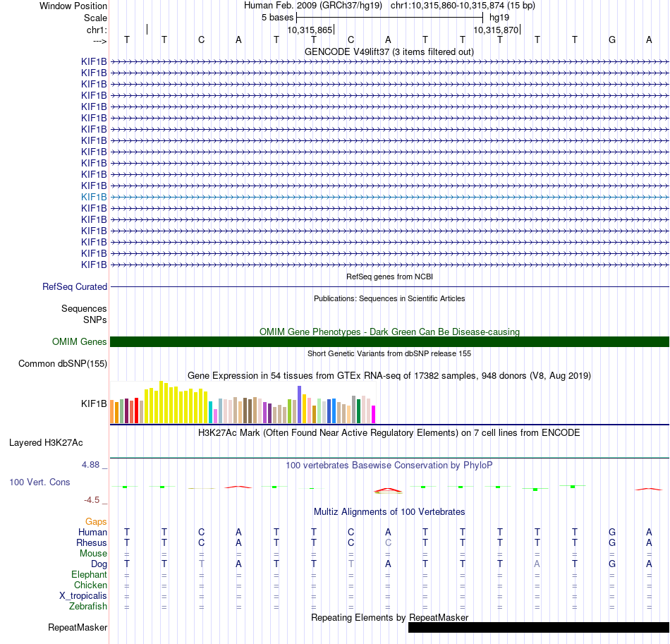The height and width of the screenshot is (644, 670).
Task: Open the Multiz Alignments of 100 Vertebrates title
Action: point(389,511)
